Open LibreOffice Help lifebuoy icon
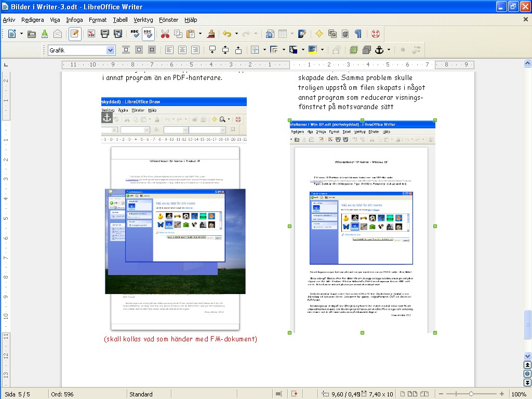The height and width of the screenshot is (399, 532). coord(375,34)
